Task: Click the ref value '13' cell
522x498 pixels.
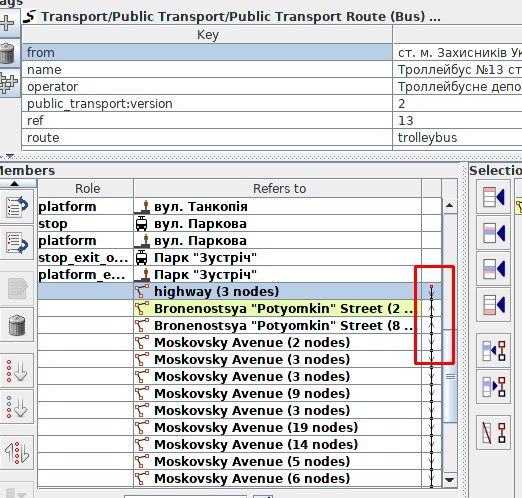Action: (458, 120)
